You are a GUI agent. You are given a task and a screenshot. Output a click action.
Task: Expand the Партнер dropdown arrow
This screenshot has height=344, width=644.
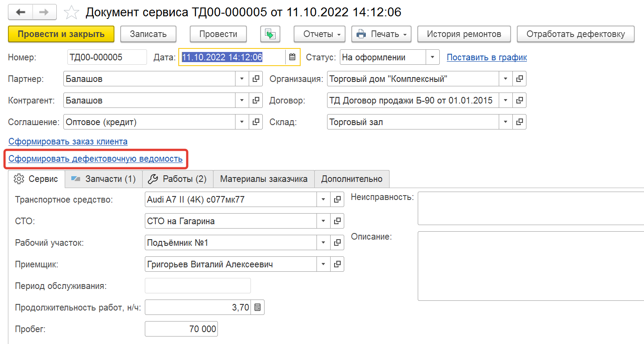pyautogui.click(x=242, y=79)
